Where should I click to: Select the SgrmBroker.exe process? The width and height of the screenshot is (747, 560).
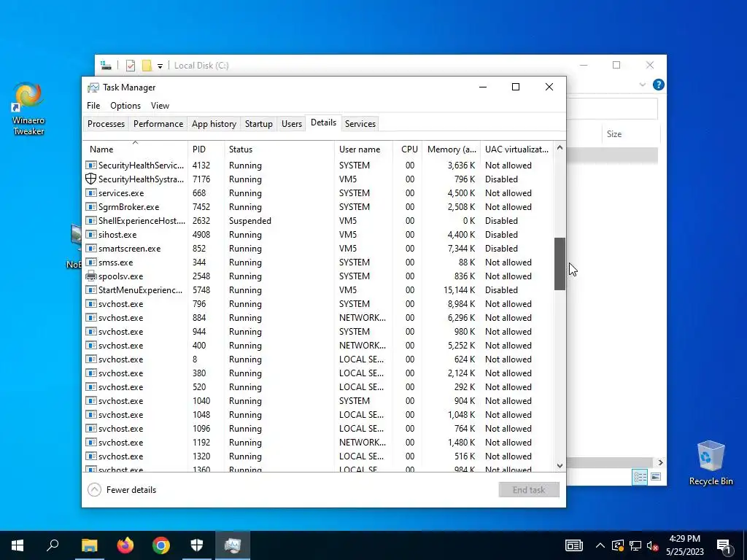coord(318,207)
